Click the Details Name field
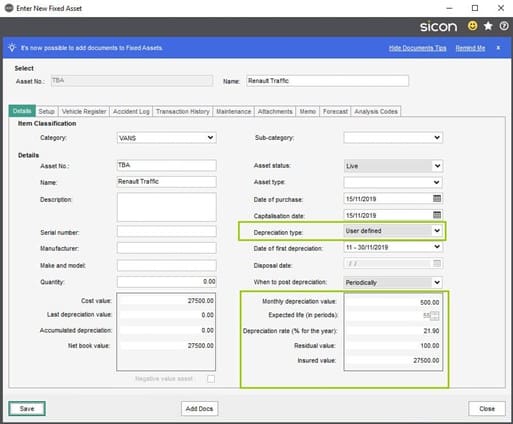 click(166, 182)
